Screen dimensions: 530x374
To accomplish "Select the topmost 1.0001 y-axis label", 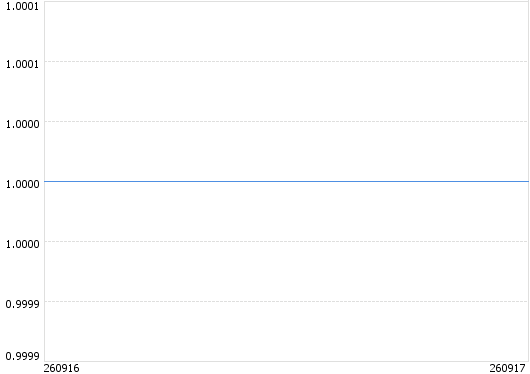I will point(22,6).
